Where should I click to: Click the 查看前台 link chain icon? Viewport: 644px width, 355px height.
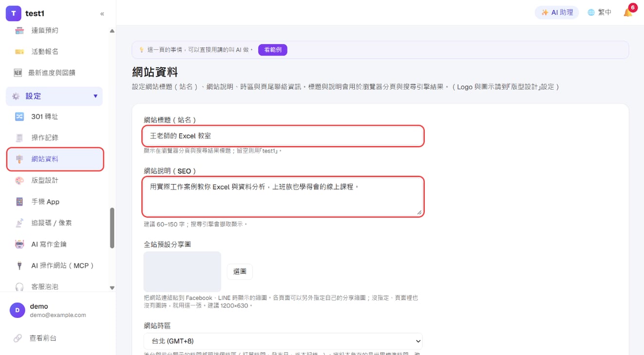[18, 338]
